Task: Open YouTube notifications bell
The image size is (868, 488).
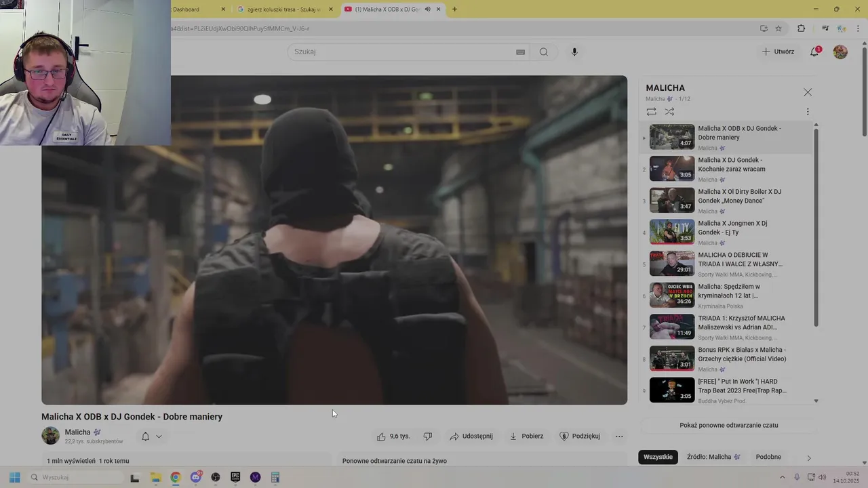Action: (814, 52)
